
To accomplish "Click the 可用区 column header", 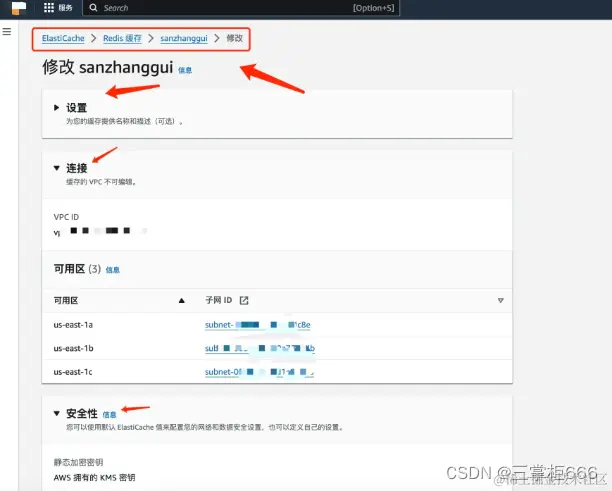I will tap(66, 301).
